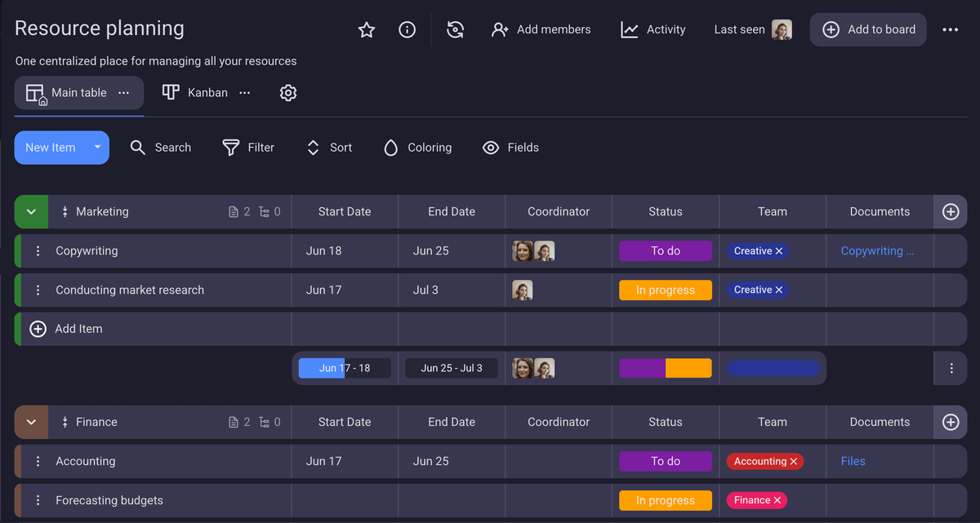Toggle Fields visibility options

510,148
